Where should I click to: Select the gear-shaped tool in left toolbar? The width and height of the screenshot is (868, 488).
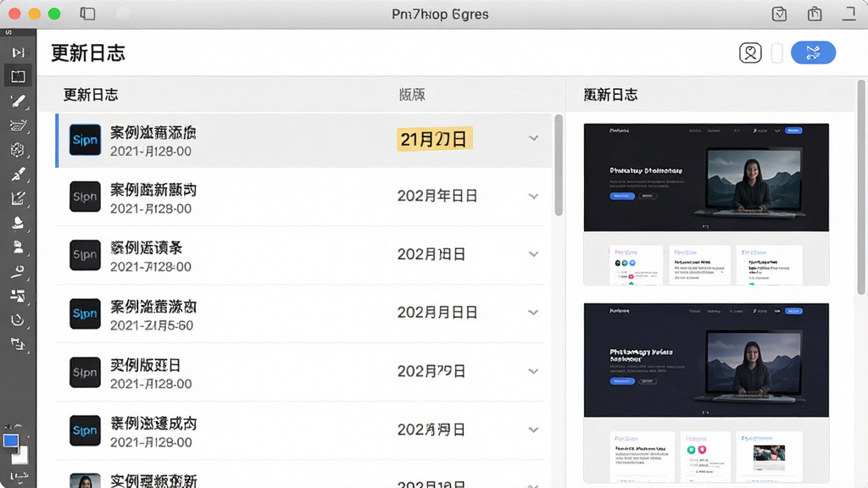[19, 149]
